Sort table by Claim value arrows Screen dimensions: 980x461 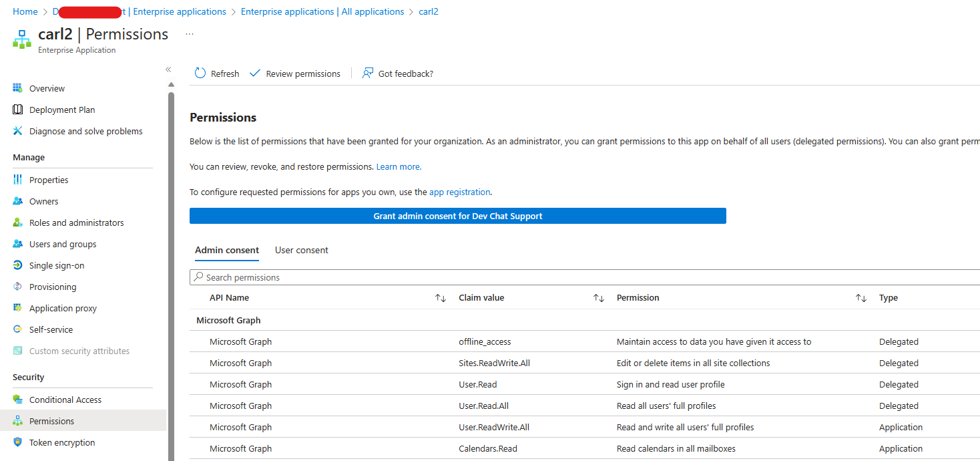(x=599, y=298)
